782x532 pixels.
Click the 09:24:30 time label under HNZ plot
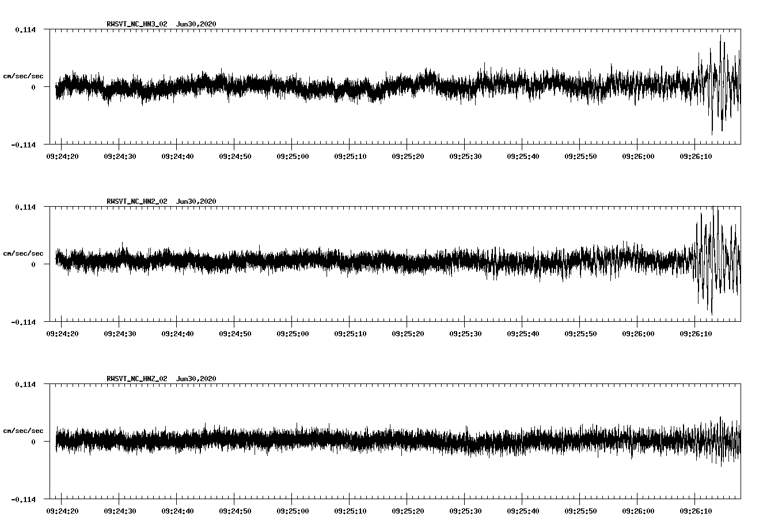(120, 511)
